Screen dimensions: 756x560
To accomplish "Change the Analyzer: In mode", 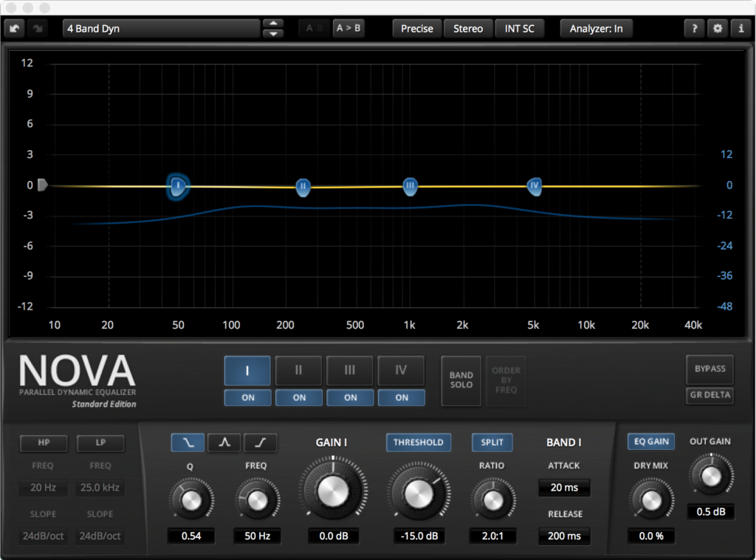I will point(596,29).
